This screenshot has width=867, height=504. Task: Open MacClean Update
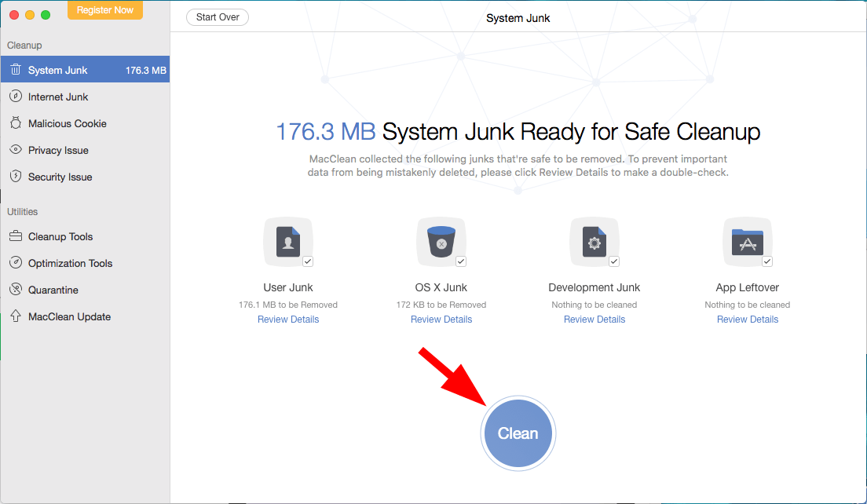coord(85,316)
